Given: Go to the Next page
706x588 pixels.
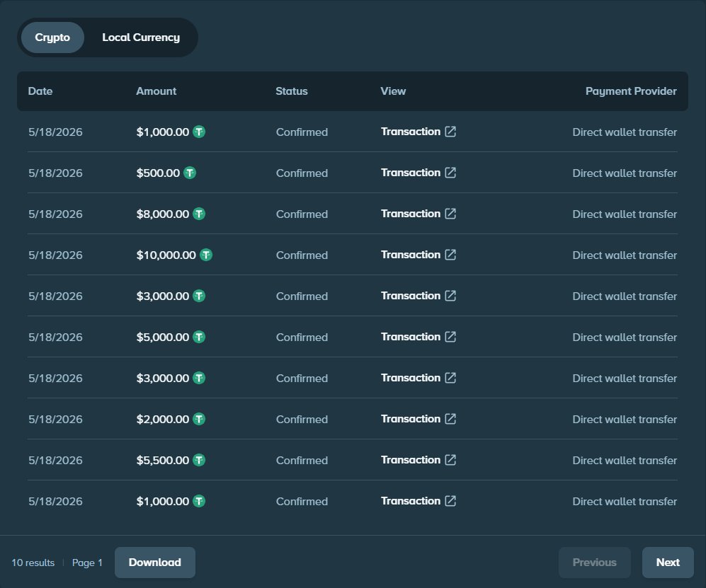Looking at the screenshot, I should (668, 563).
